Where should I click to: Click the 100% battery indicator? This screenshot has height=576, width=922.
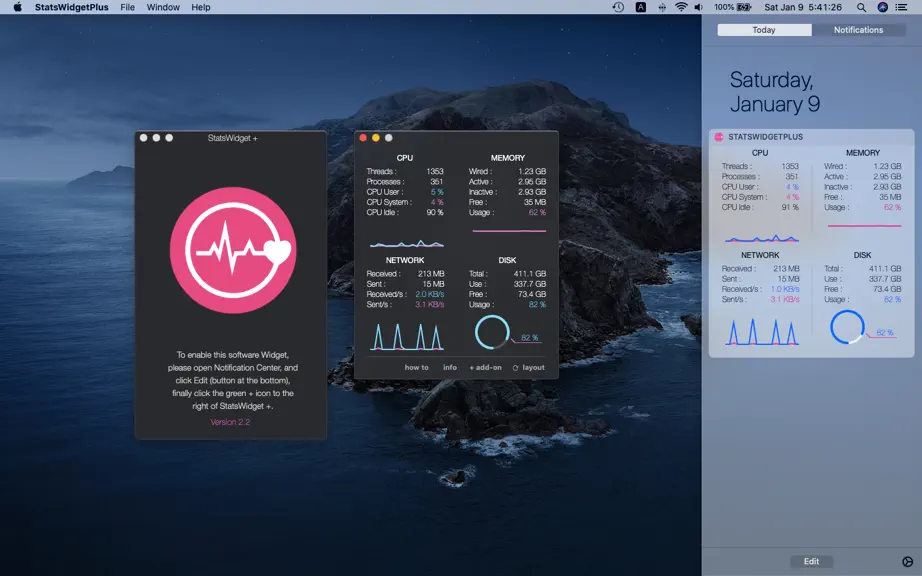click(733, 7)
